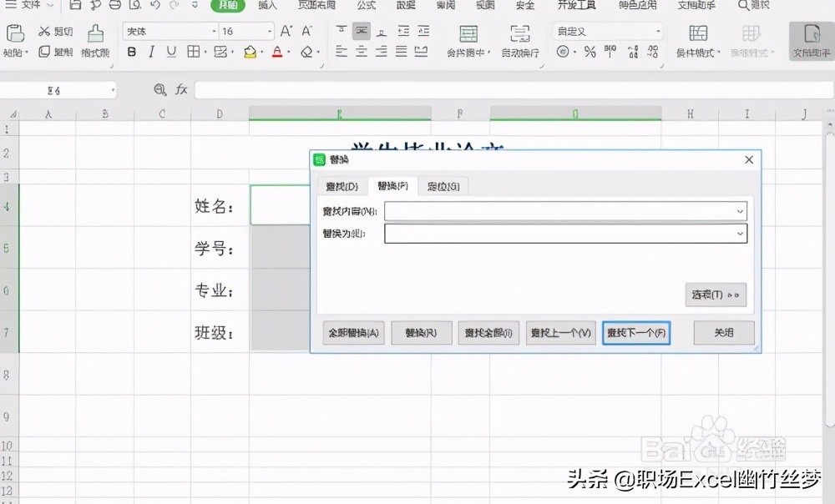Screen dimensions: 835x504
Task: Switch to the 查找(D) tab in dialog
Action: (341, 186)
